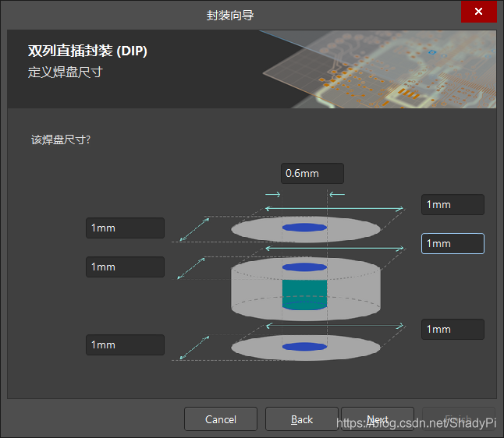
Task: Proceed with the Next button
Action: [x=378, y=419]
